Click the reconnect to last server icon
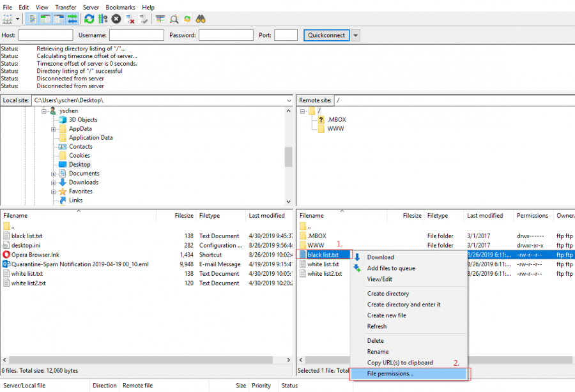The image size is (575, 392). click(x=143, y=19)
